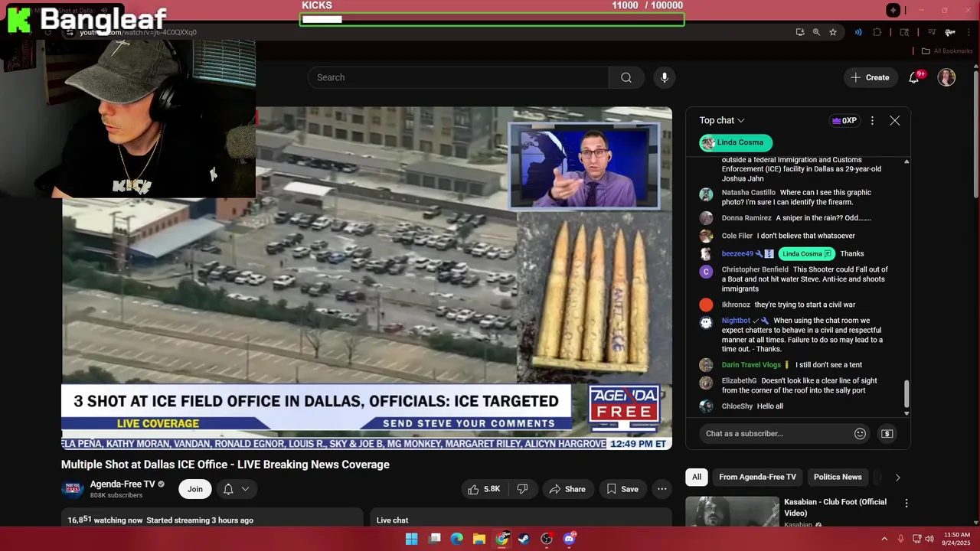This screenshot has height=551, width=980.
Task: Open the video more actions ellipsis
Action: [662, 489]
